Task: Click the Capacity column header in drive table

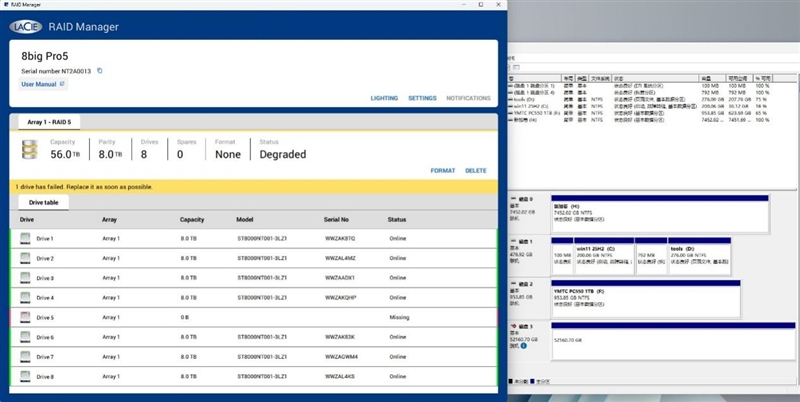Action: click(x=192, y=219)
